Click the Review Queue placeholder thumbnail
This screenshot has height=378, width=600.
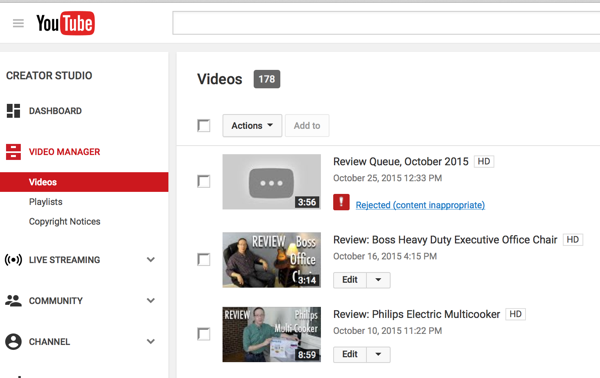(272, 182)
